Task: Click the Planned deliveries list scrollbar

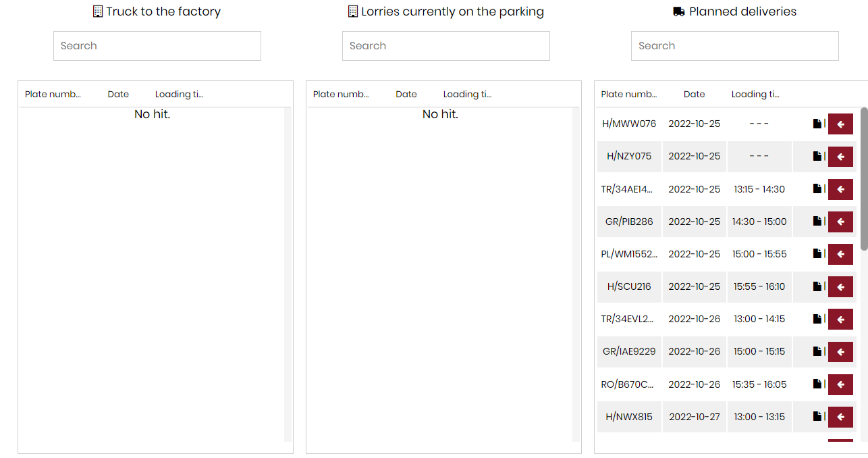Action: tap(864, 179)
